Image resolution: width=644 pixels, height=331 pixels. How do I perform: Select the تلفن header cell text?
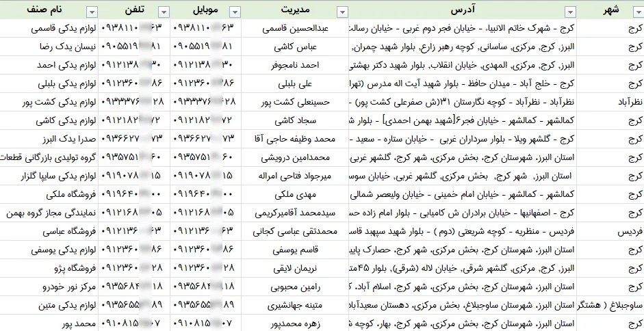pos(134,10)
